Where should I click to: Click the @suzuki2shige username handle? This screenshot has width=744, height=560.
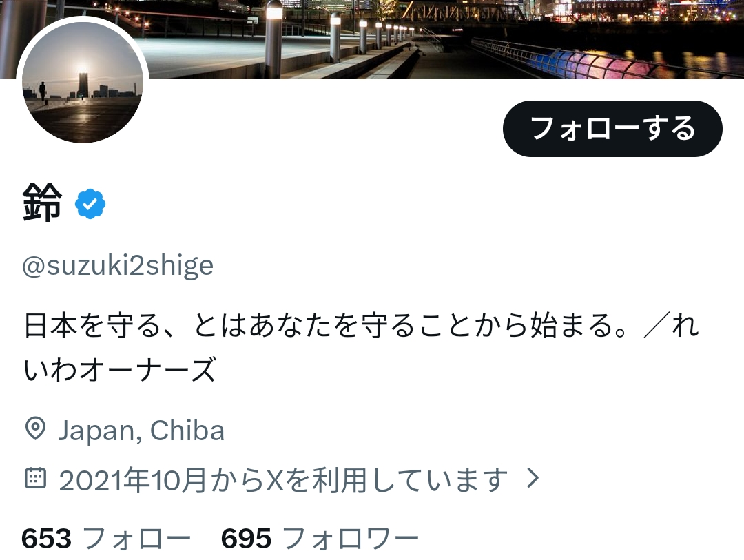118,265
